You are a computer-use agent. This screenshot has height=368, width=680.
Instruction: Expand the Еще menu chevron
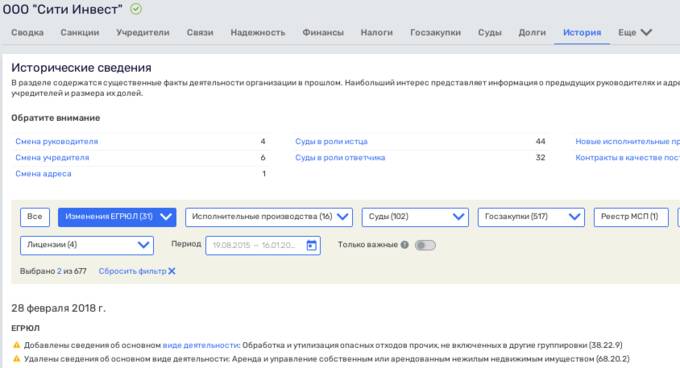tap(646, 32)
